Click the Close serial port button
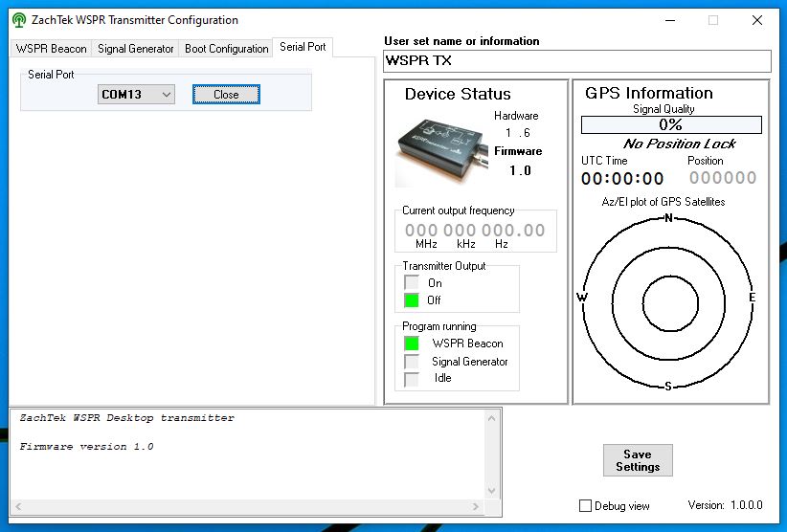This screenshot has width=787, height=532. [x=226, y=95]
